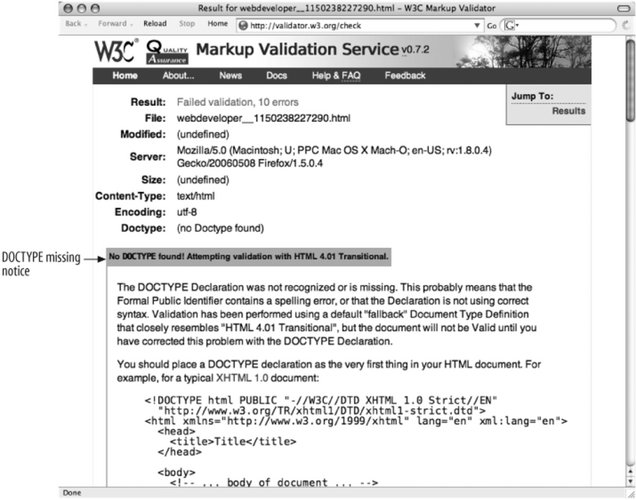
Task: Reload the validator page
Action: [x=155, y=24]
